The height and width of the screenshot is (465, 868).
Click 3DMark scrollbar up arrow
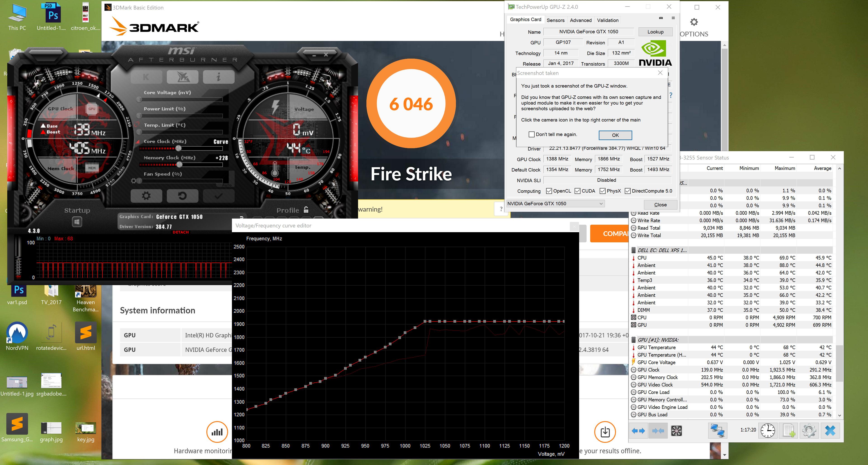tap(724, 45)
